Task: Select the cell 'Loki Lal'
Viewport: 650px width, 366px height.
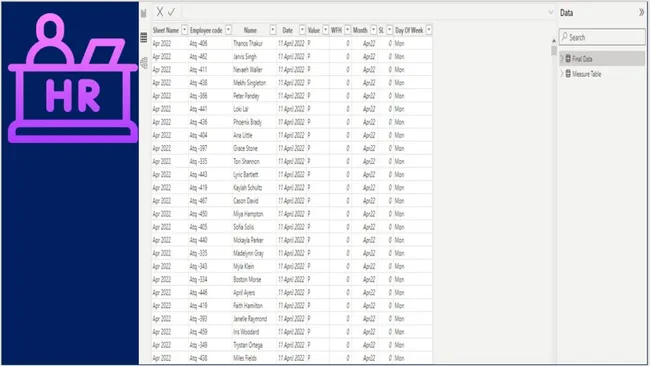Action: click(x=255, y=109)
